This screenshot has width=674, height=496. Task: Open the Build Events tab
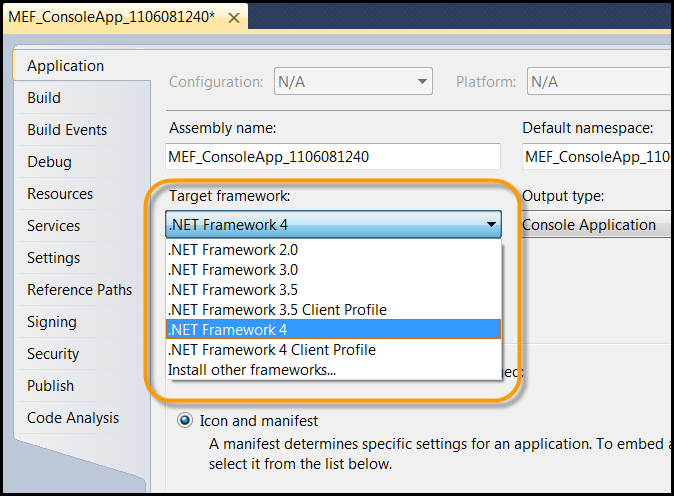pos(67,130)
